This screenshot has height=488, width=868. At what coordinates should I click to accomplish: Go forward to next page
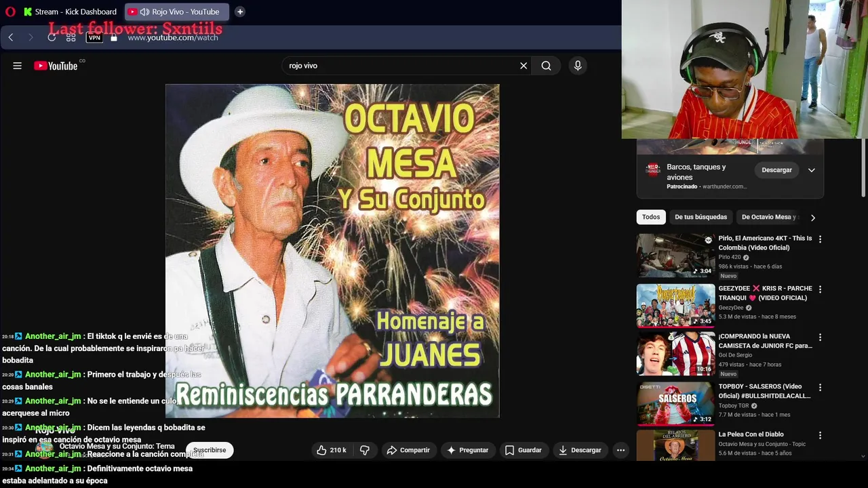click(31, 37)
